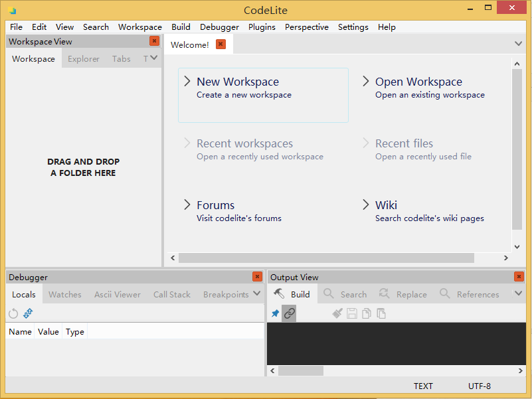
Task: Create a New Workspace from the Welcome page
Action: pyautogui.click(x=238, y=81)
